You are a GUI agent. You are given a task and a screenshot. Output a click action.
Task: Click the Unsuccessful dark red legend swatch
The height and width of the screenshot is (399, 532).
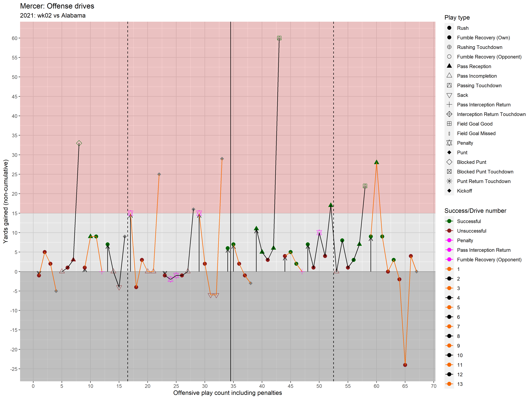[449, 231]
